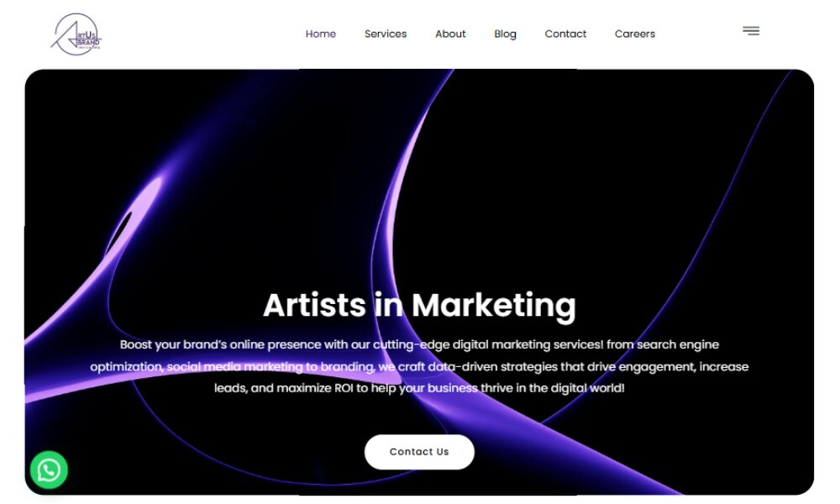Image resolution: width=840 pixels, height=504 pixels.
Task: Click the word Artists in hero heading
Action: pos(314,305)
